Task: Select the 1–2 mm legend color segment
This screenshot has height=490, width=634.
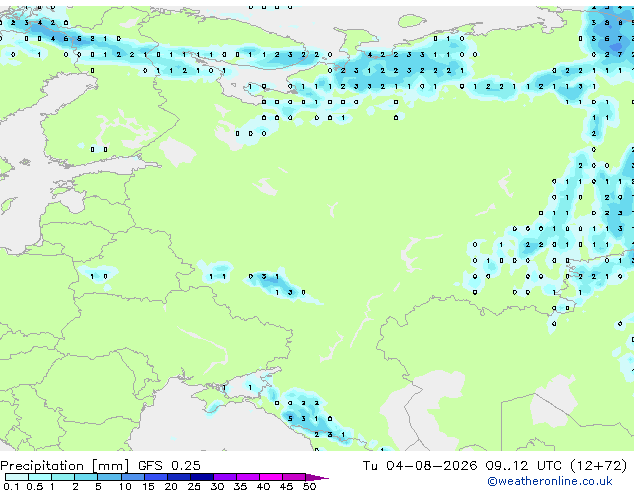Action: (x=63, y=477)
